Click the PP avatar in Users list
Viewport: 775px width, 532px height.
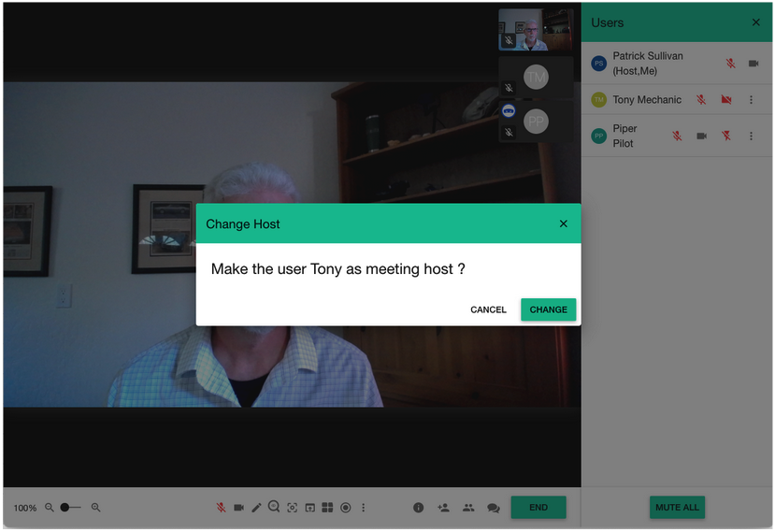tap(599, 136)
